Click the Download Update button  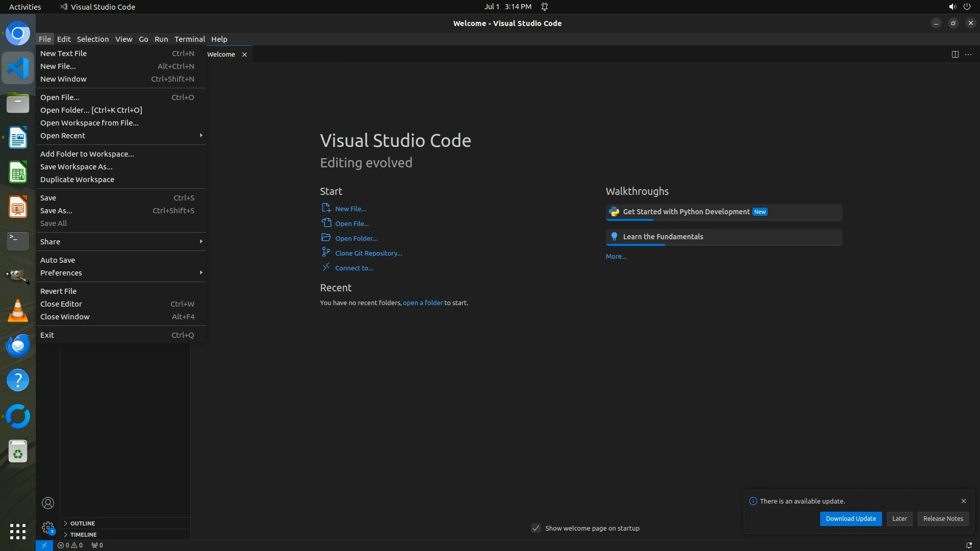point(850,518)
